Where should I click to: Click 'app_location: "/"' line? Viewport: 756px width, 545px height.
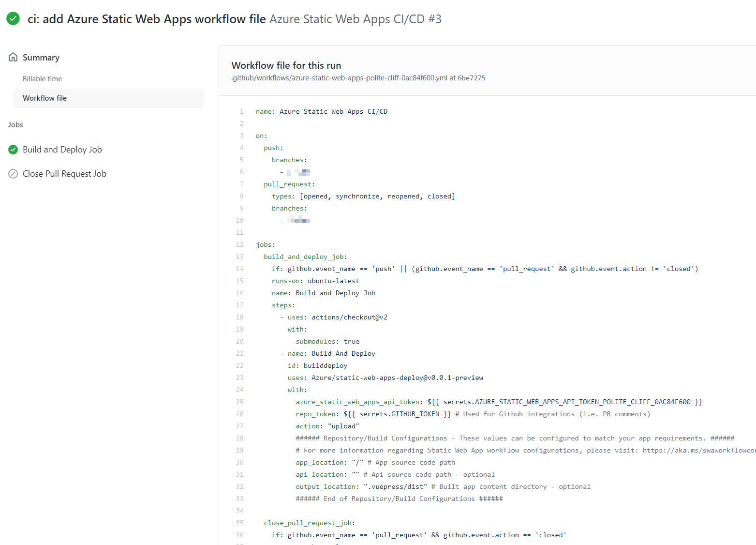coord(375,462)
